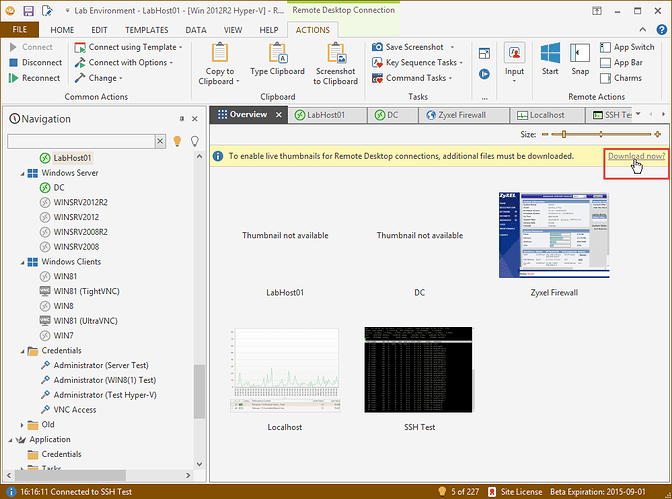Image resolution: width=672 pixels, height=499 pixels.
Task: Toggle the Charms option
Action: [628, 78]
